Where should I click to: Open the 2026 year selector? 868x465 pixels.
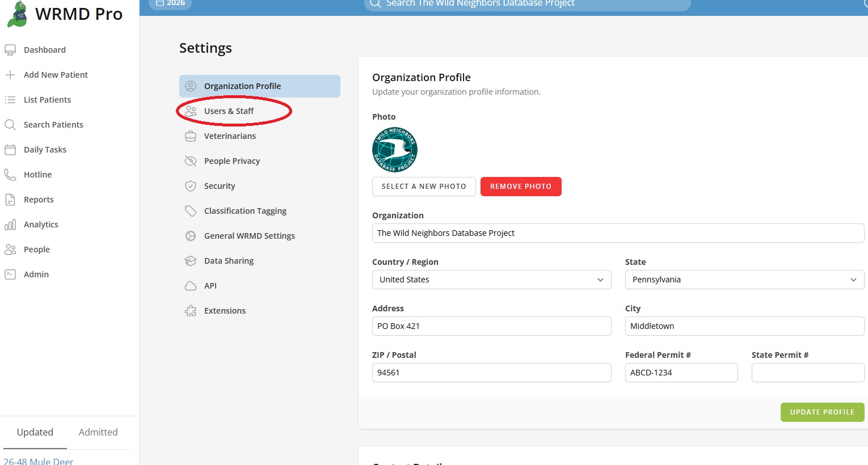point(170,3)
